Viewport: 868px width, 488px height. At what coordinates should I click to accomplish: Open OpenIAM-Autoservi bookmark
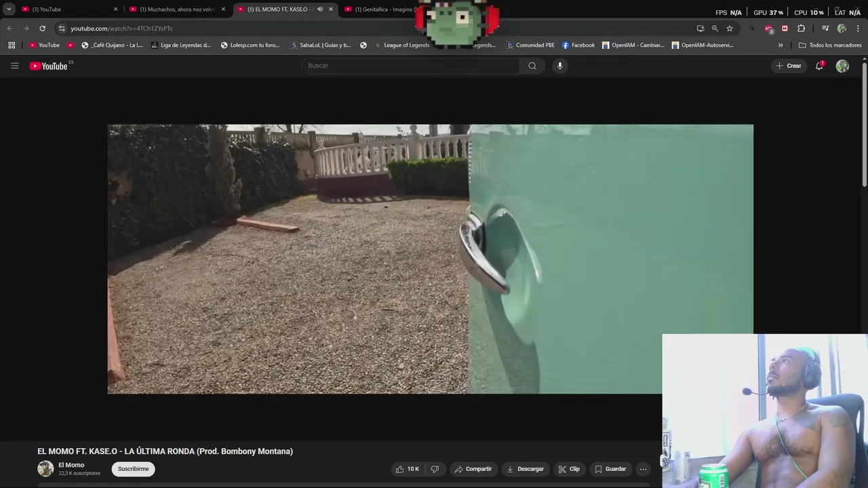pos(703,45)
